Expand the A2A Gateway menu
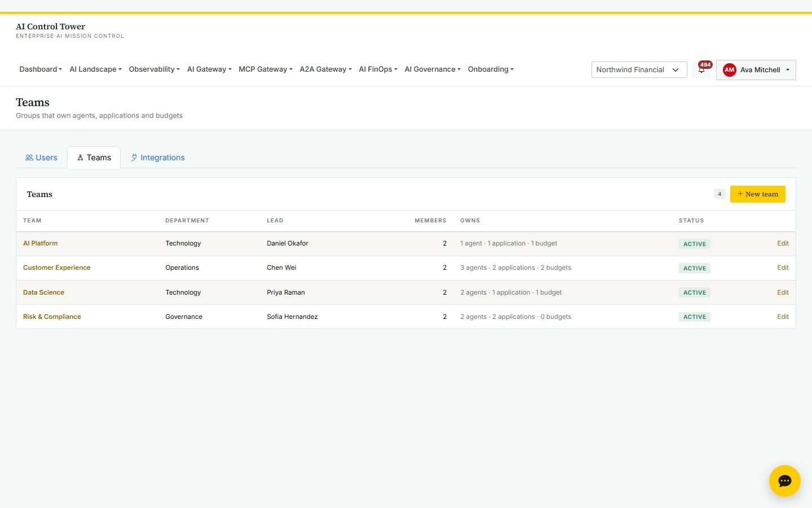Image resolution: width=812 pixels, height=508 pixels. click(325, 69)
